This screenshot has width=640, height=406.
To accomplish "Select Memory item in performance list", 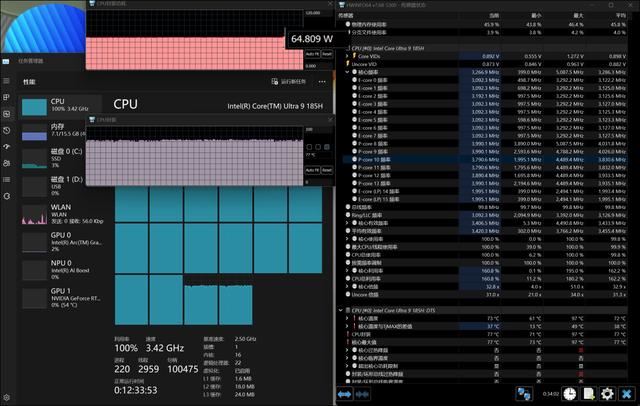I will [53, 131].
